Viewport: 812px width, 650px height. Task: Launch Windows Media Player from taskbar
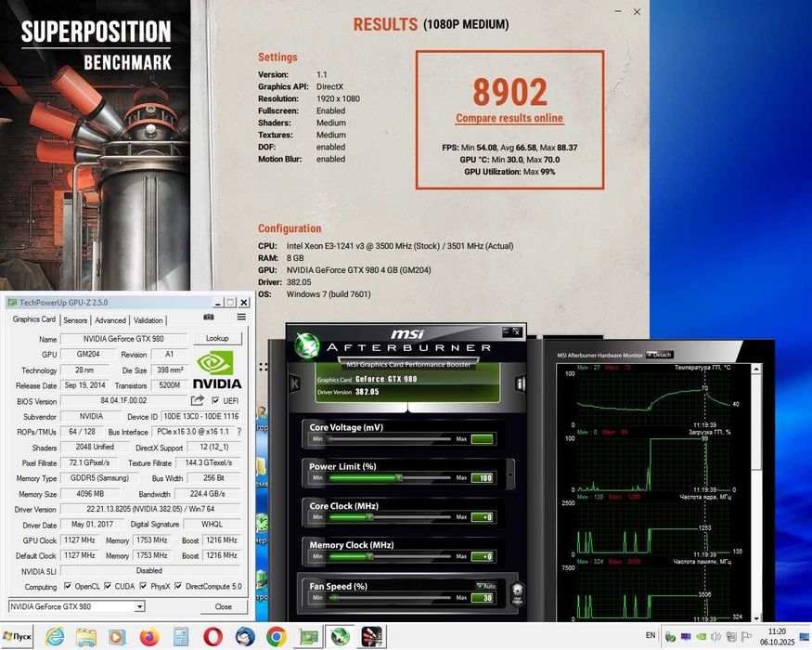click(x=118, y=636)
